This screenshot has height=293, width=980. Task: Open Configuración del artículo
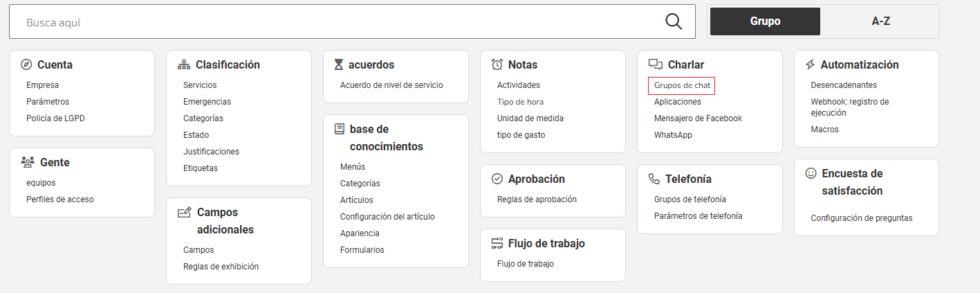(x=387, y=217)
